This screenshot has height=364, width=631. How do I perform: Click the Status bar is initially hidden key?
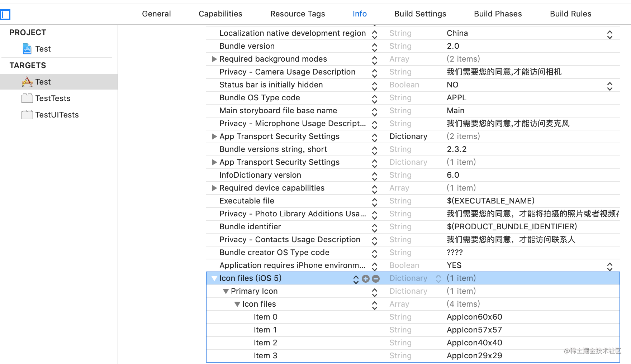(x=271, y=85)
